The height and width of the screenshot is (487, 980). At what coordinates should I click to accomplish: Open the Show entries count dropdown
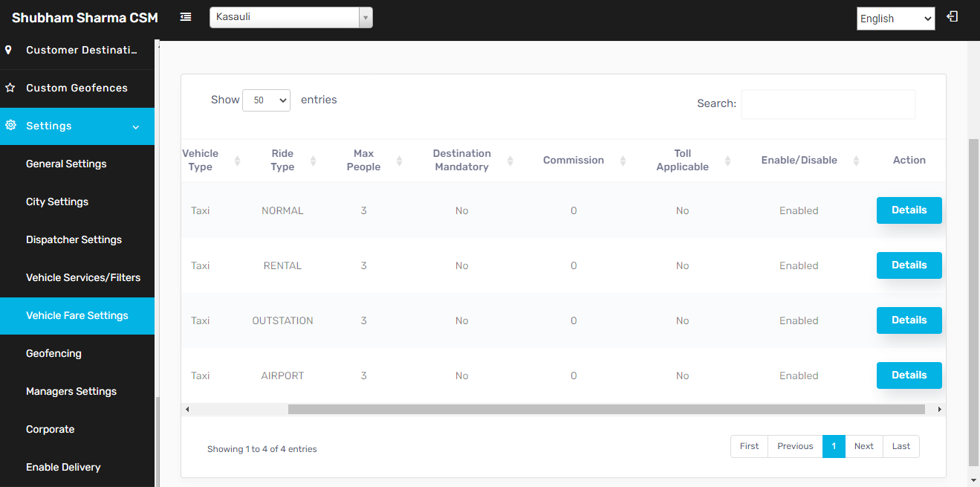pyautogui.click(x=266, y=100)
